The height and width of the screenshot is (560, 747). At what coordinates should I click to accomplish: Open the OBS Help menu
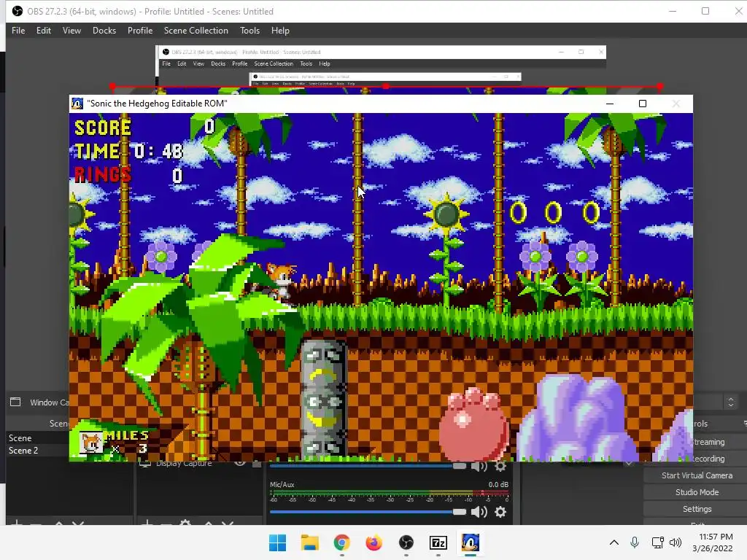point(280,31)
